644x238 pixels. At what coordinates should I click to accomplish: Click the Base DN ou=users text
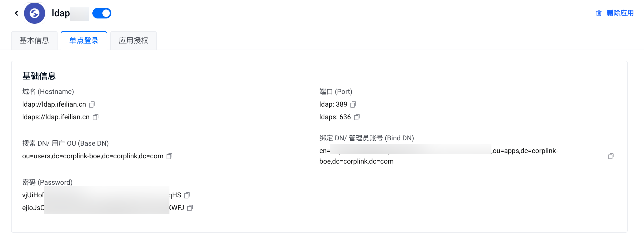click(x=93, y=156)
